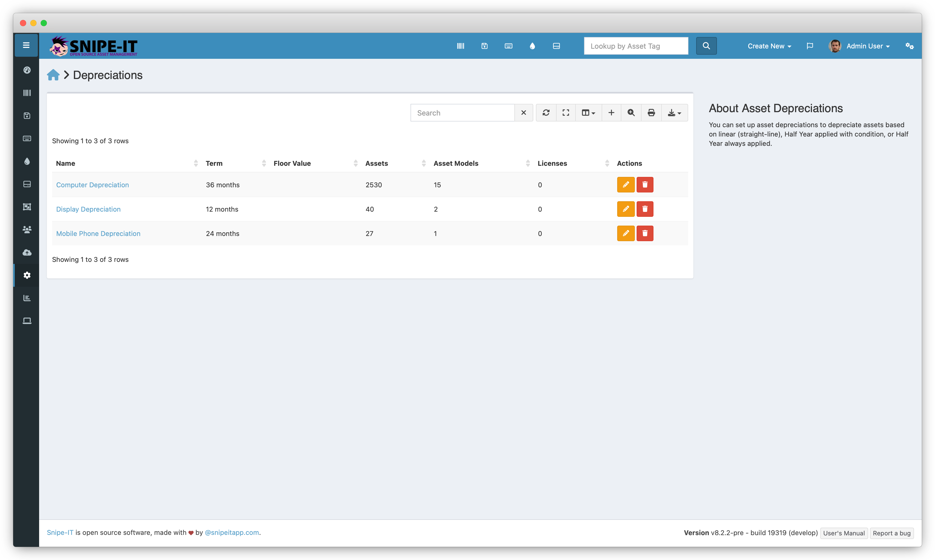Focus the table Search field

coord(463,113)
